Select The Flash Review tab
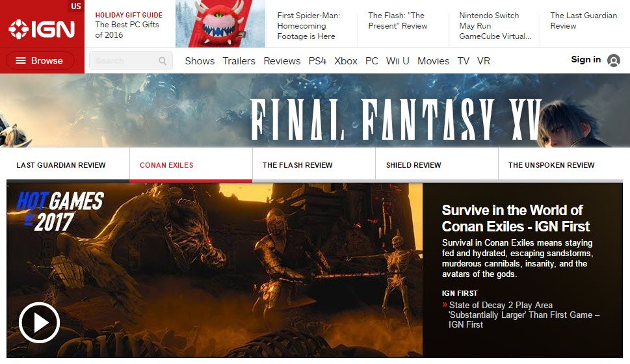This screenshot has width=630, height=364. [314, 165]
